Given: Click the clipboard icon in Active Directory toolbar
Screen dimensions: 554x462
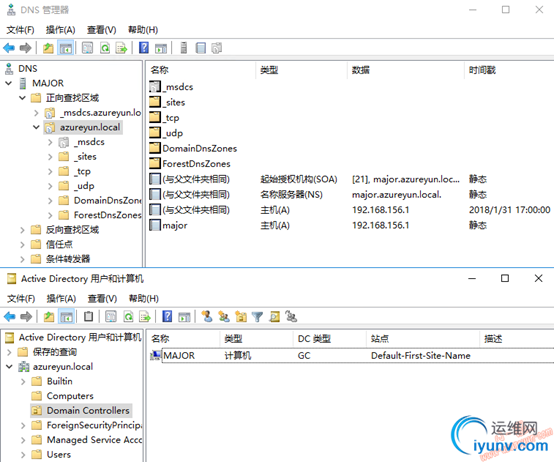Looking at the screenshot, I should coord(89,316).
